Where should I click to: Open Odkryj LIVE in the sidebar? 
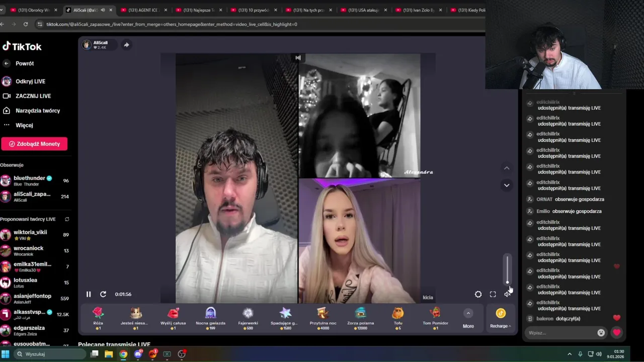pyautogui.click(x=30, y=81)
